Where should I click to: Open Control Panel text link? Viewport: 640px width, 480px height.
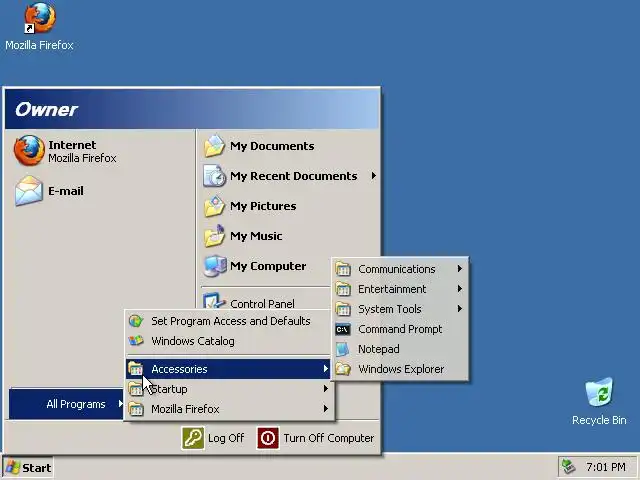(262, 304)
